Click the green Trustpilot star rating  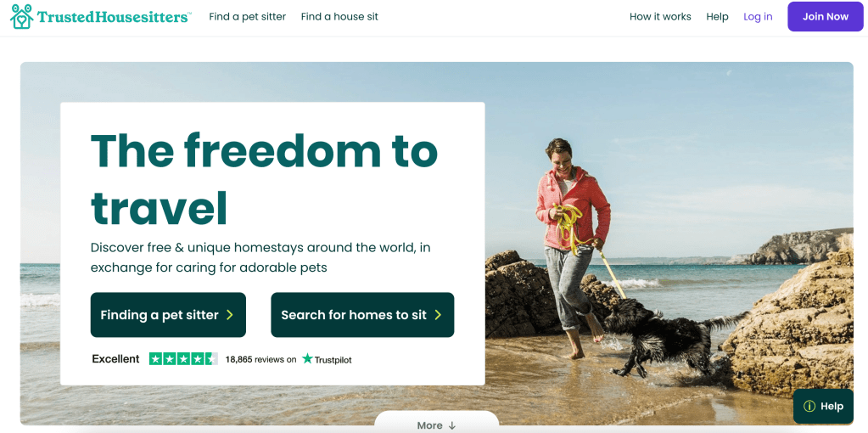pos(183,359)
